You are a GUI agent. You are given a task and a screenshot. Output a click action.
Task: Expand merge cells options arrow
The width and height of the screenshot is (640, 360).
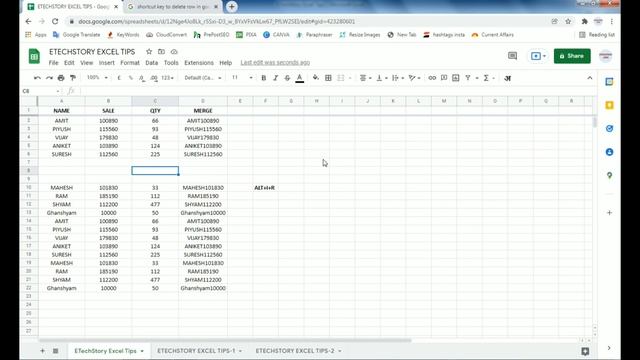350,78
